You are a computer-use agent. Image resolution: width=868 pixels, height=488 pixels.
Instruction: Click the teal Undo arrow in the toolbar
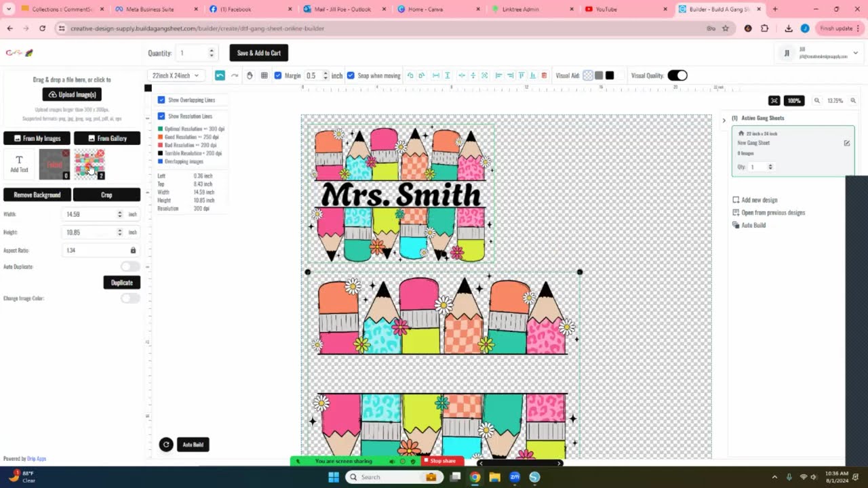(220, 75)
